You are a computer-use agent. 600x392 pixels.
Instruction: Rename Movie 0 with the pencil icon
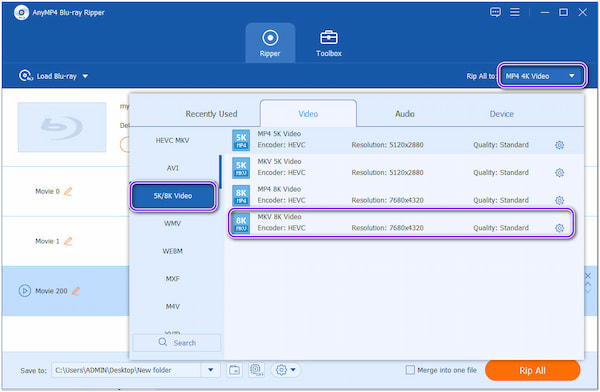click(68, 191)
